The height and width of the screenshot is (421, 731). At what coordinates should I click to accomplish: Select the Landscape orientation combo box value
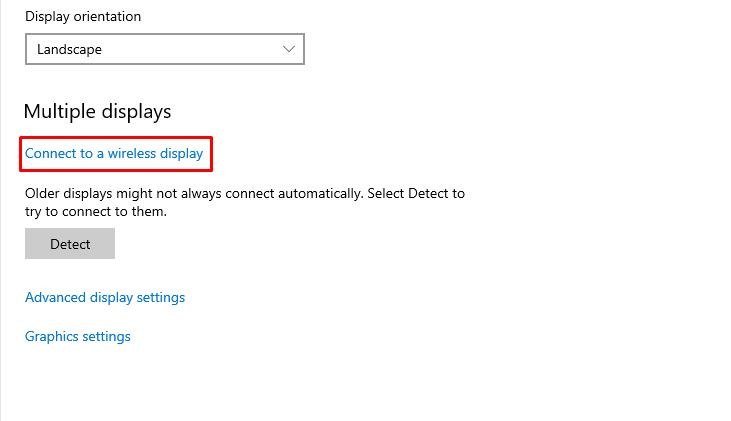164,49
